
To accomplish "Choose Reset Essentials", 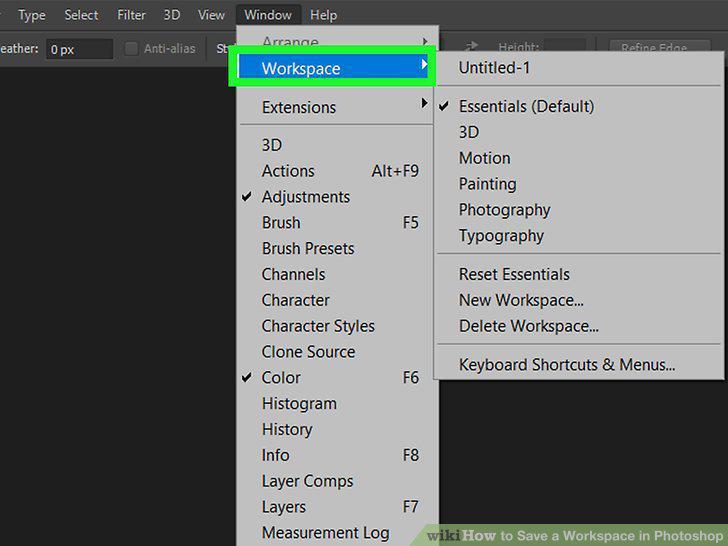I will [x=579, y=274].
